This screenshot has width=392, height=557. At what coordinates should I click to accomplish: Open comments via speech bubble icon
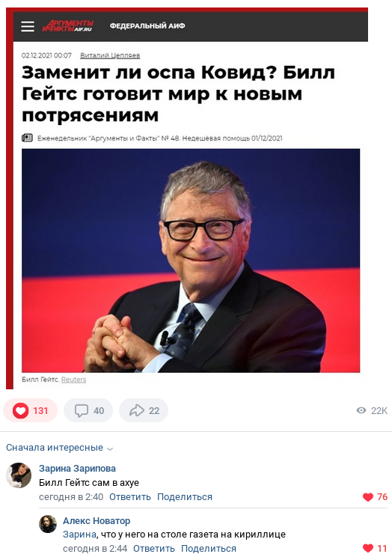tap(82, 411)
